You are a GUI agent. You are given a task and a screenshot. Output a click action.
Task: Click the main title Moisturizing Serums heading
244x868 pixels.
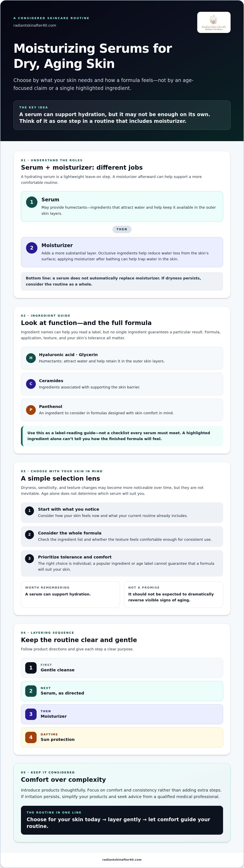point(93,56)
